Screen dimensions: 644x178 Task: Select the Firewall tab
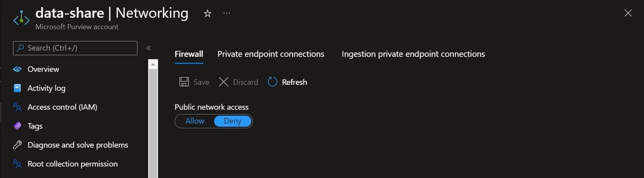click(x=189, y=54)
